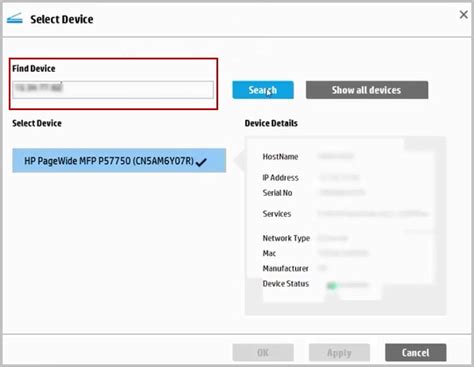Click the Device Details heading
474x367 pixels.
pyautogui.click(x=271, y=123)
